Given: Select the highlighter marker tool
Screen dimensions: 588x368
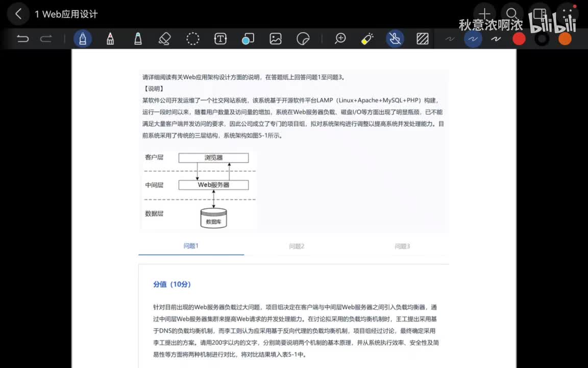Looking at the screenshot, I should point(138,39).
